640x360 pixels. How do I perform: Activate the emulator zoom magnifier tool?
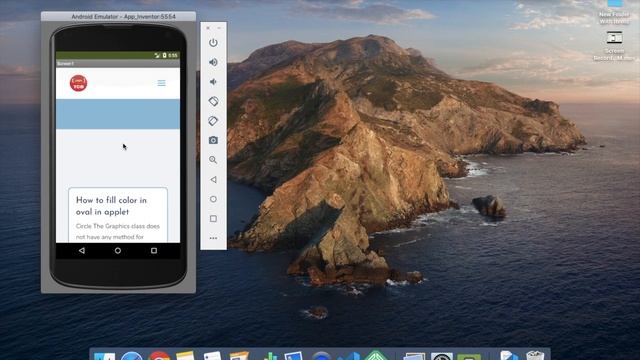[x=213, y=160]
